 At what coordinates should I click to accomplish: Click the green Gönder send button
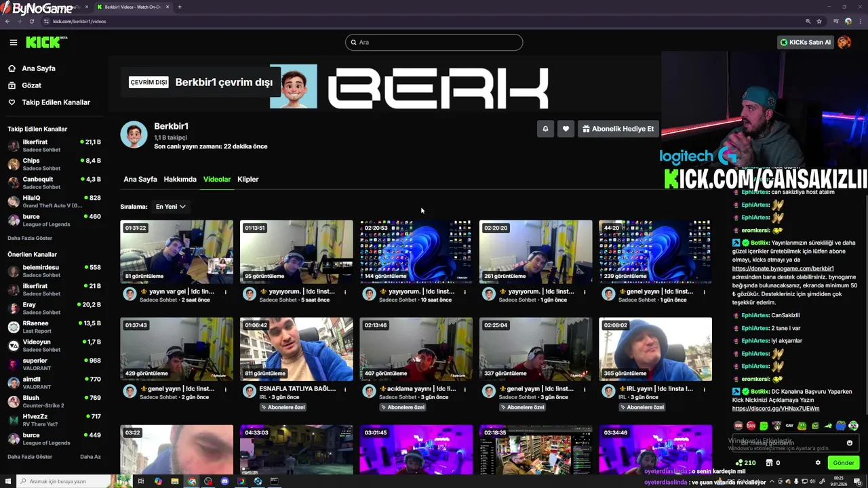click(x=844, y=463)
